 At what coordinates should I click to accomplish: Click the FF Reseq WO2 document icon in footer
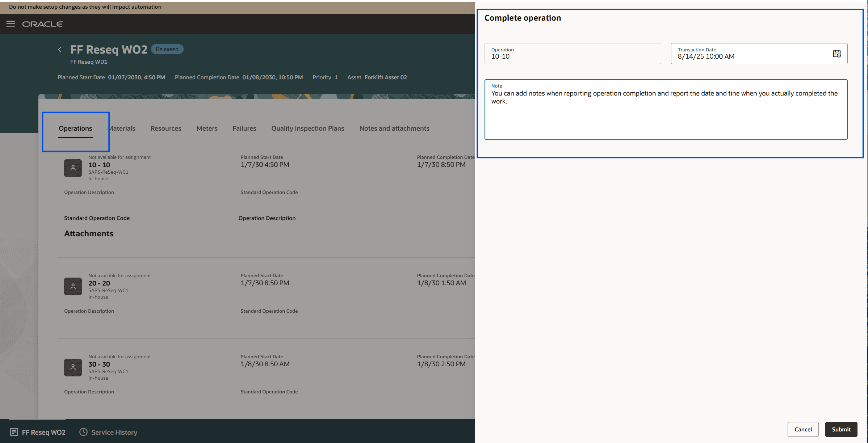14,432
